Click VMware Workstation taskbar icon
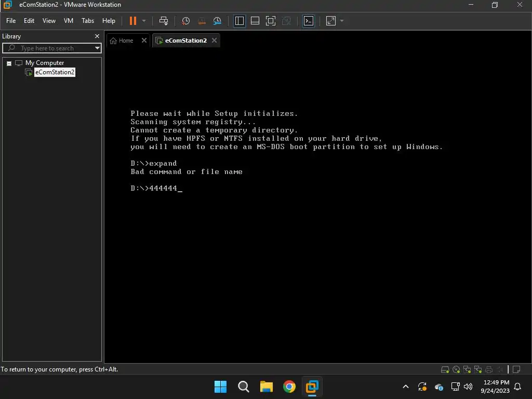The height and width of the screenshot is (399, 532). (x=312, y=387)
